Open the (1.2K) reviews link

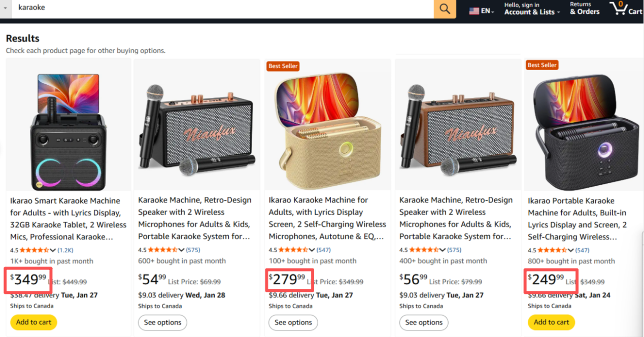click(65, 250)
